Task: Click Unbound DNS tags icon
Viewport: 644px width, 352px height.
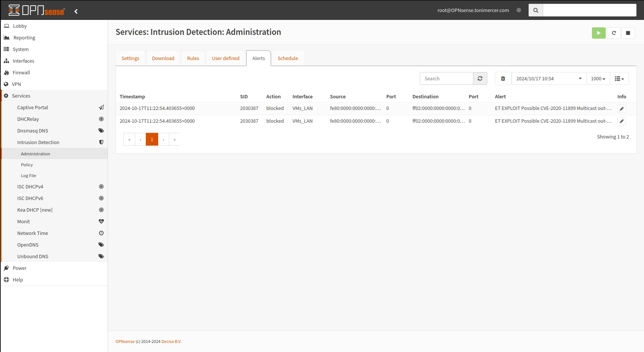Action: click(x=101, y=256)
